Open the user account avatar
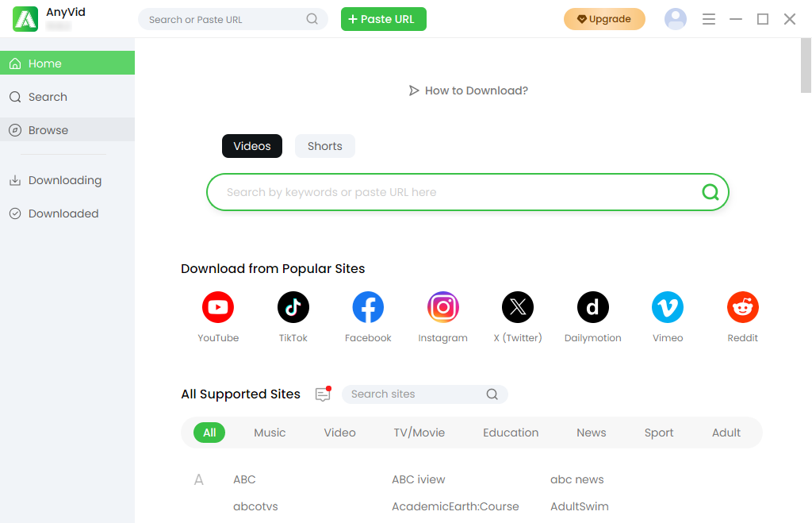812x523 pixels. (x=676, y=19)
